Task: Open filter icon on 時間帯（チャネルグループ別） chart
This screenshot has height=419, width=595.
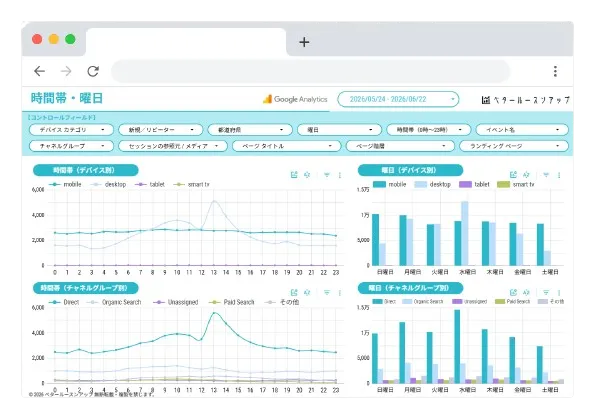Action: 327,292
